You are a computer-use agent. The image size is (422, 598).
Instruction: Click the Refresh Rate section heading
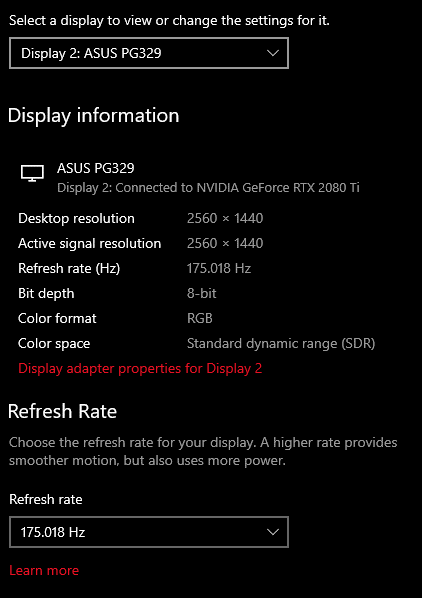(62, 412)
